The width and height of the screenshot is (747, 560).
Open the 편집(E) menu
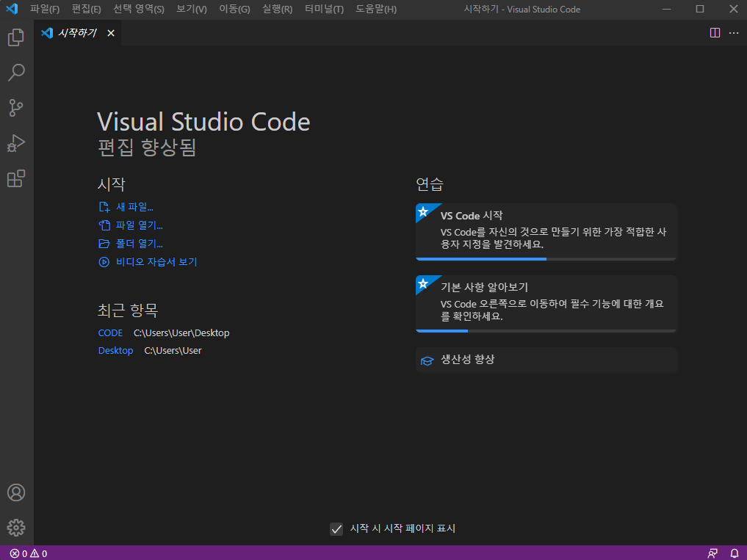86,9
